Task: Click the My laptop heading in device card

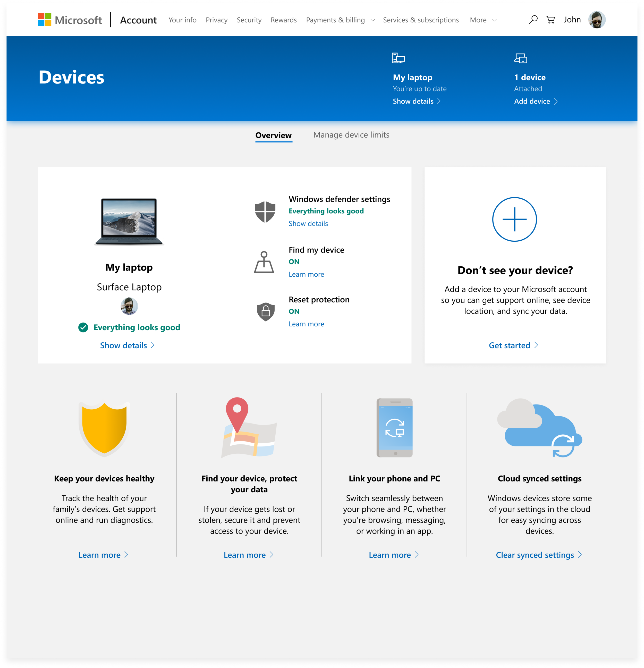Action: 129,268
